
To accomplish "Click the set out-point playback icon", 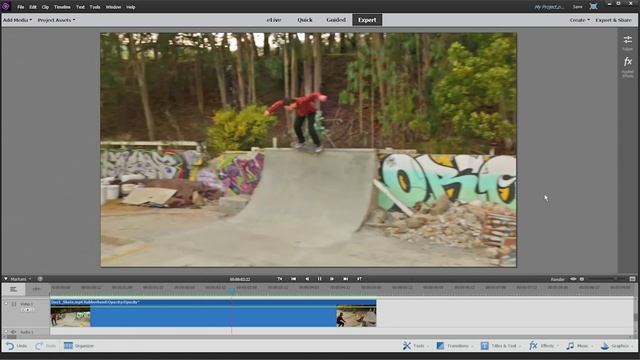I will pos(359,279).
